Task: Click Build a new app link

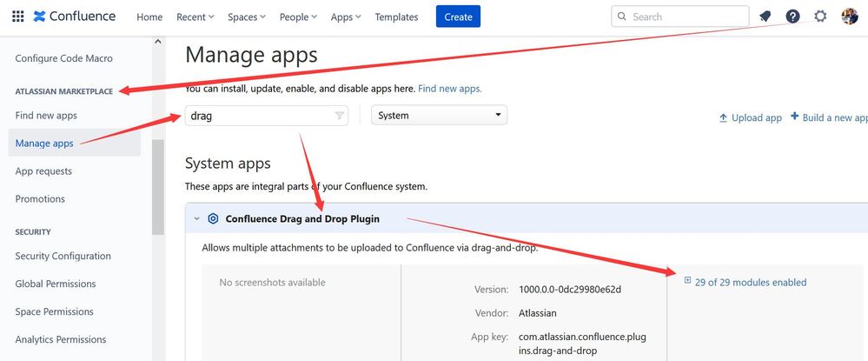Action: (x=835, y=117)
